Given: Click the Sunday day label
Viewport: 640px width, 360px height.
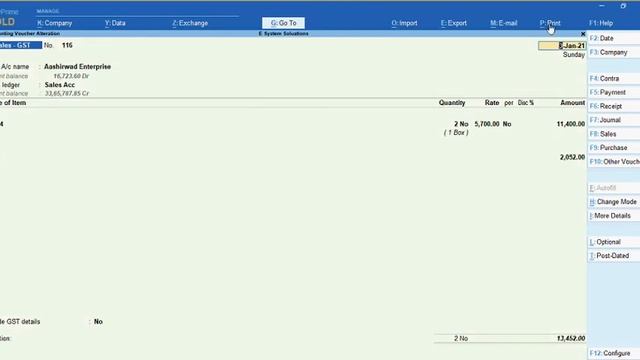Looking at the screenshot, I should click(573, 55).
